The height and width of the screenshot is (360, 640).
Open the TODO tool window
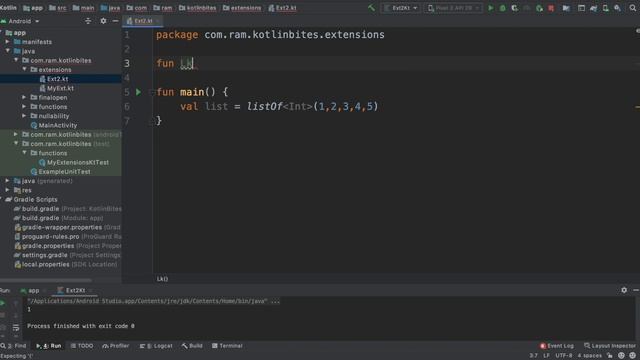82,346
